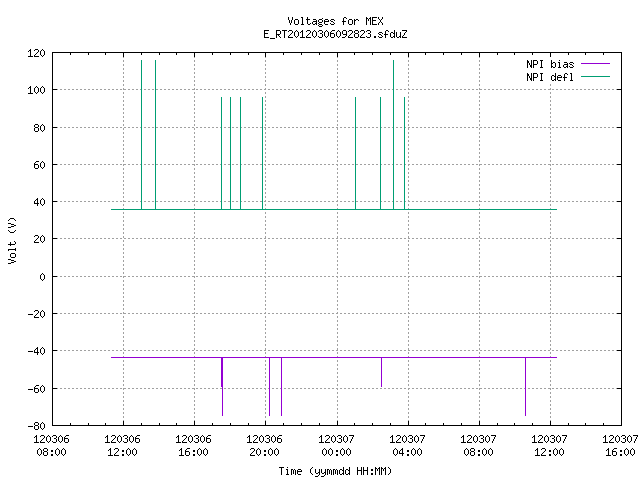Click x-axis label 120307 08:00
Screen dimensions: 640x480
point(478,446)
